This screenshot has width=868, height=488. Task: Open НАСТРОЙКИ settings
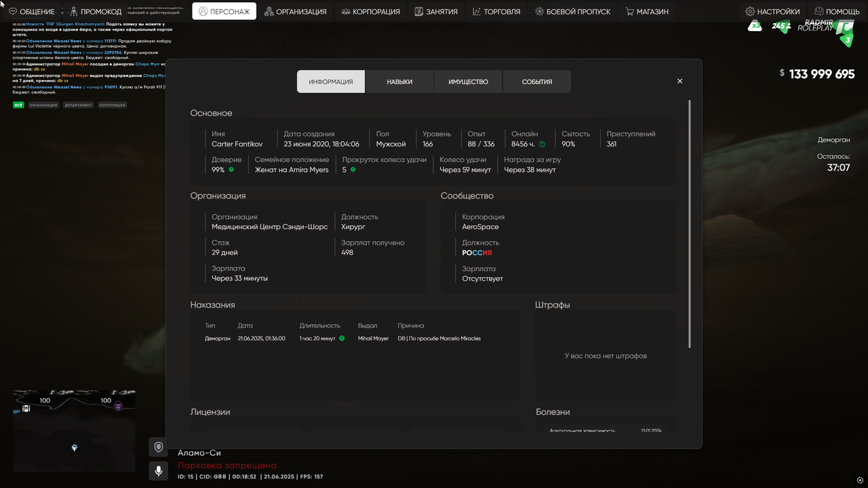point(773,12)
